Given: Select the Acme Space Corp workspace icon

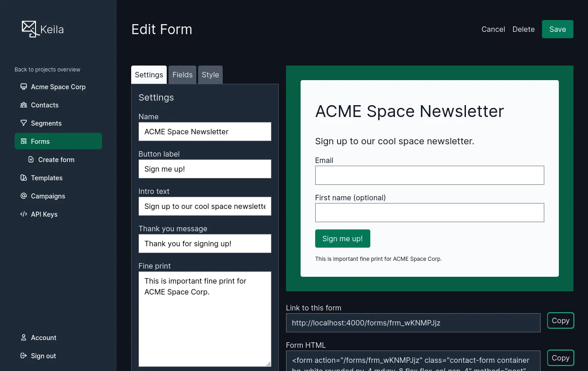Looking at the screenshot, I should (24, 86).
